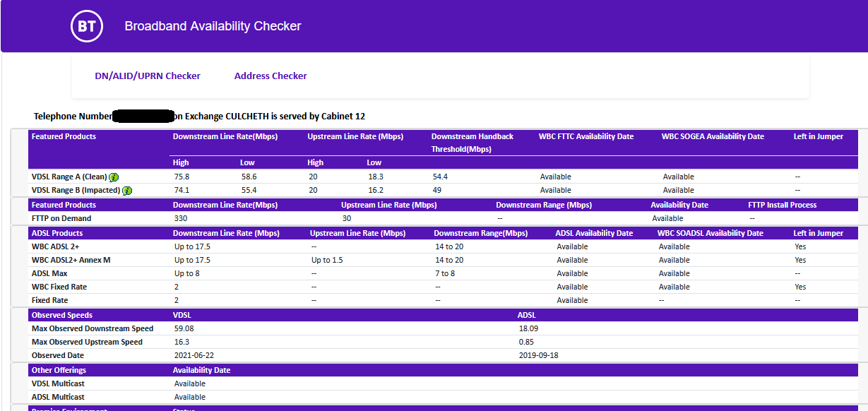Image resolution: width=868 pixels, height=411 pixels.
Task: Click the WBC FTTC Availability Date column header
Action: pos(586,136)
